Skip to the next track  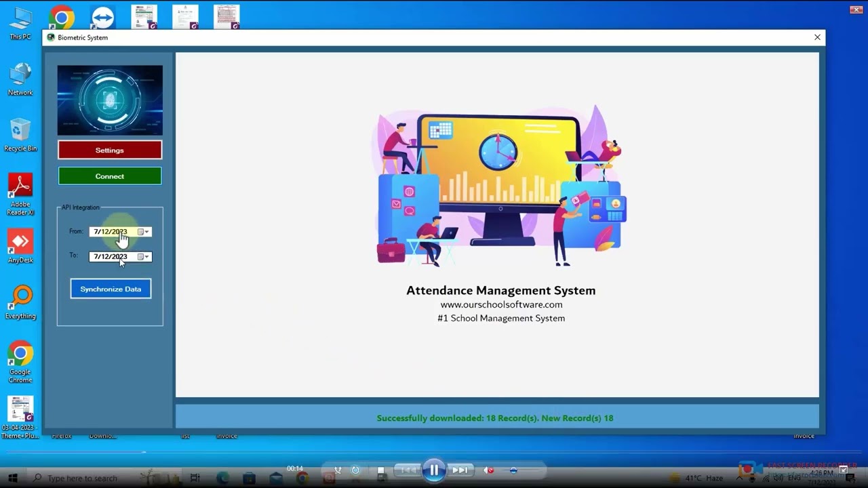coord(460,470)
